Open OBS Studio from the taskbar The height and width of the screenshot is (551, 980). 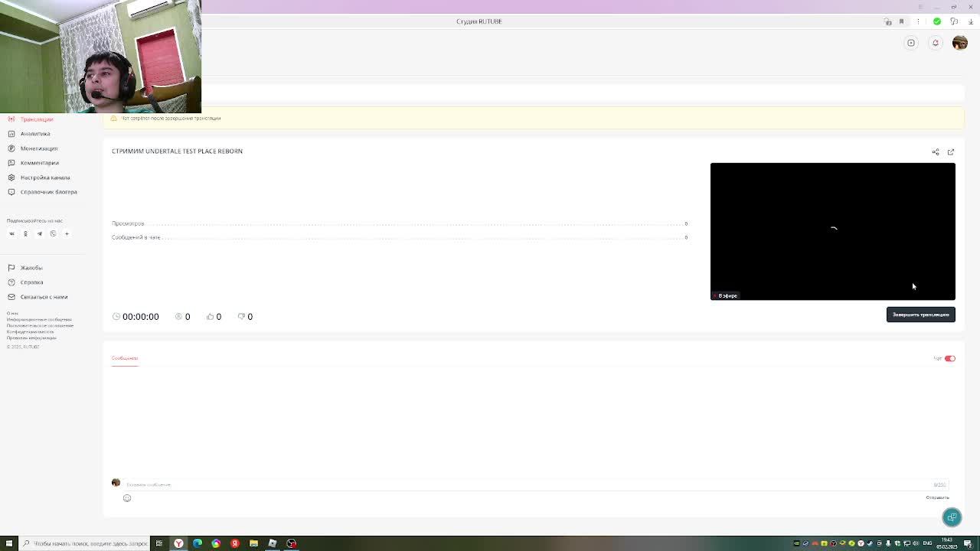pyautogui.click(x=291, y=543)
